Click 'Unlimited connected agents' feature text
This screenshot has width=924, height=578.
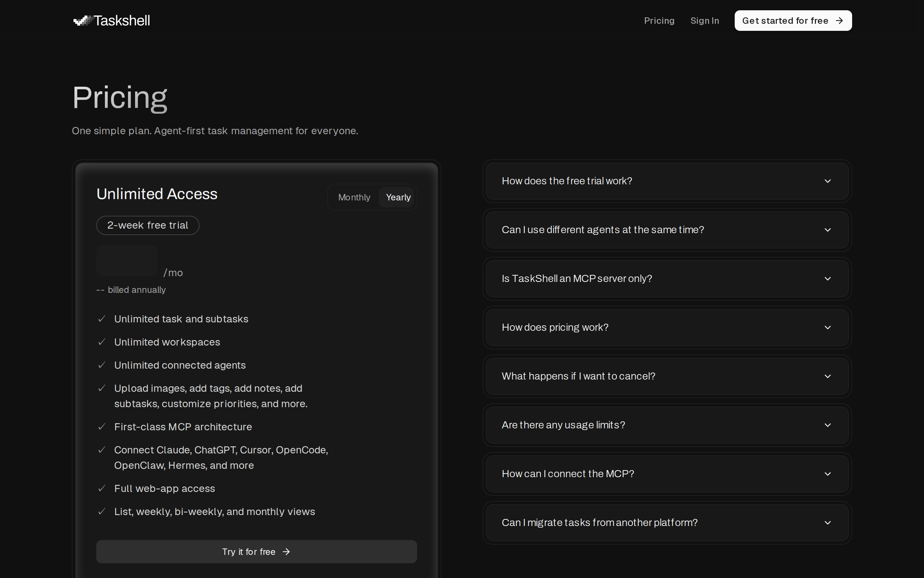[180, 365]
